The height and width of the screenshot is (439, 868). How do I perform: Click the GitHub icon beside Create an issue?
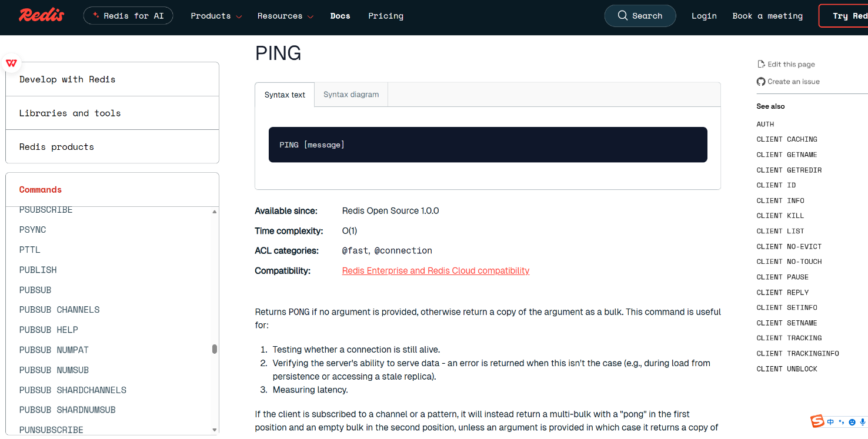tap(761, 82)
